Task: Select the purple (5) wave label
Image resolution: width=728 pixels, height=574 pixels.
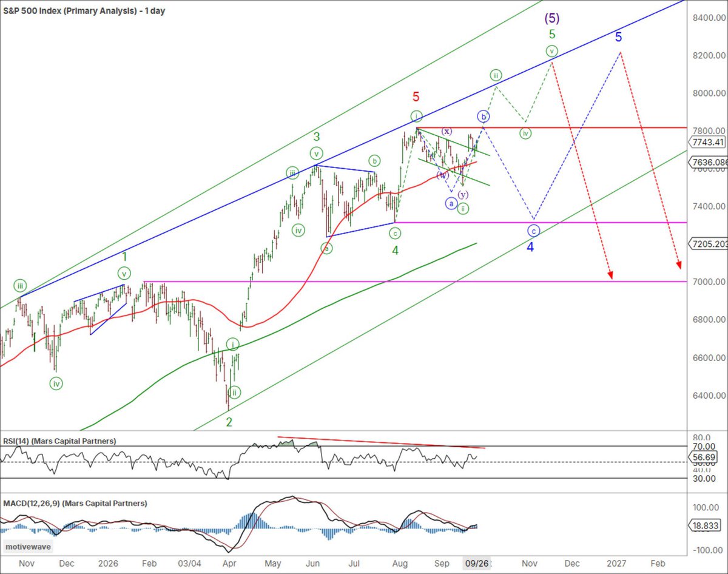Action: [x=551, y=19]
